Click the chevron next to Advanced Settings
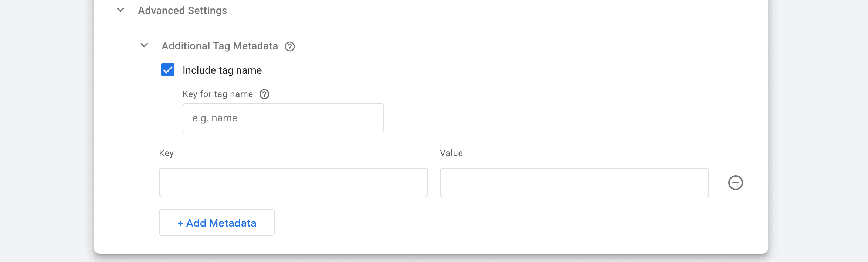Viewport: 868px width, 262px height. pyautogui.click(x=120, y=10)
